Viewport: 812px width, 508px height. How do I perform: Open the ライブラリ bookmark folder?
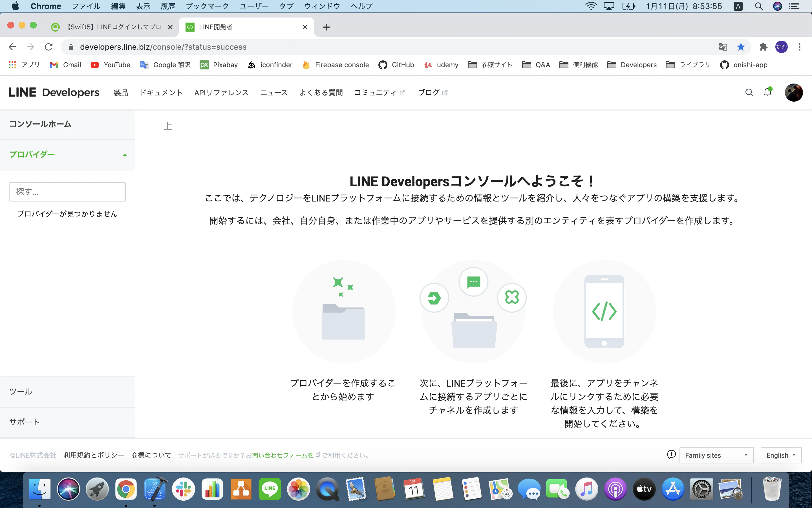pos(688,65)
